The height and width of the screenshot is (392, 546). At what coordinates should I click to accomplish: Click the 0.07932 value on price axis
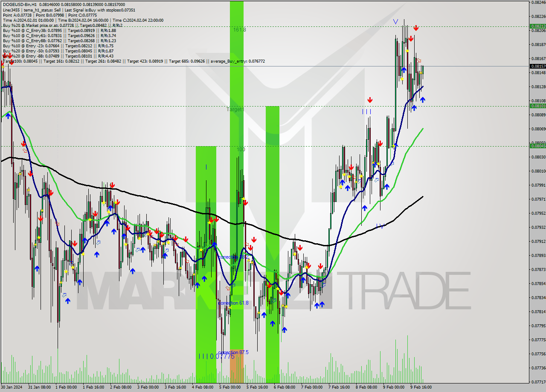(539, 227)
